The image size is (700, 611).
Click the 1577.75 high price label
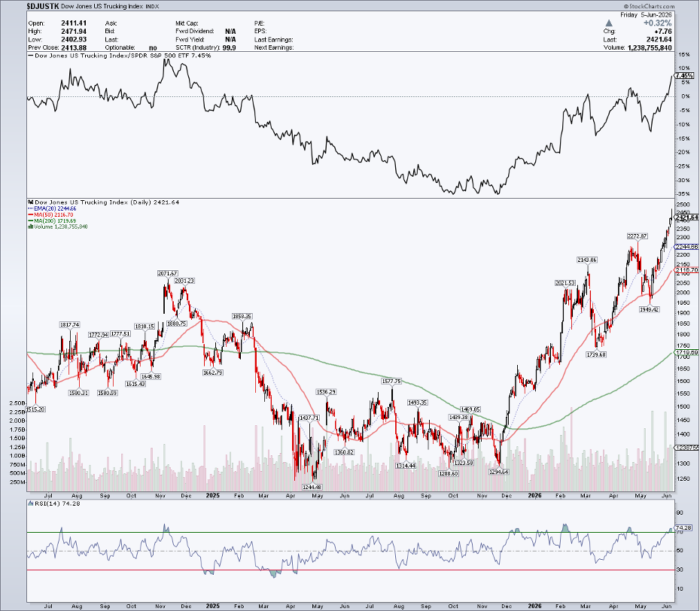click(x=391, y=381)
